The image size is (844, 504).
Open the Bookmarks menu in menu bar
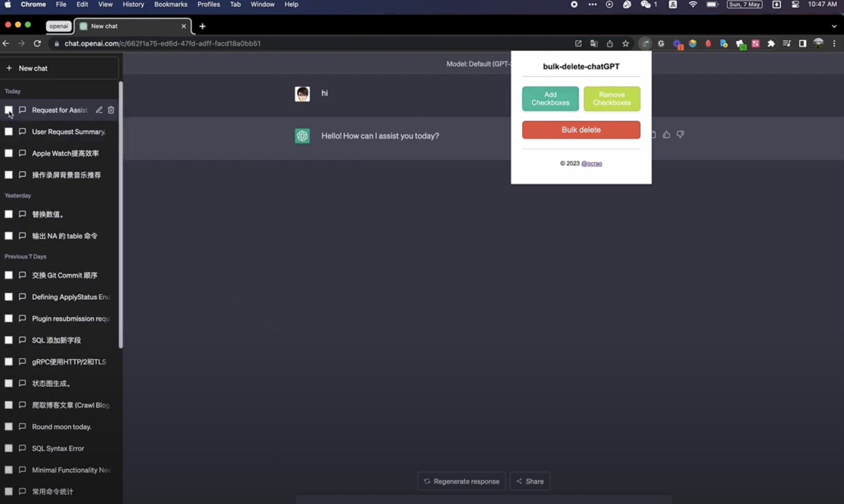(x=171, y=4)
